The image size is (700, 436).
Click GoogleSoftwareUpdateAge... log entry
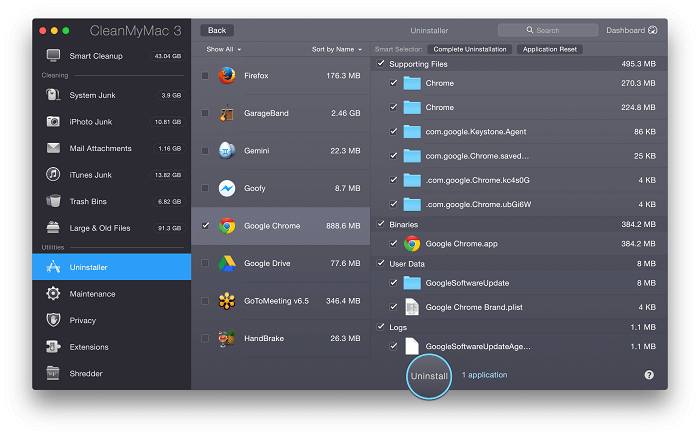click(519, 346)
